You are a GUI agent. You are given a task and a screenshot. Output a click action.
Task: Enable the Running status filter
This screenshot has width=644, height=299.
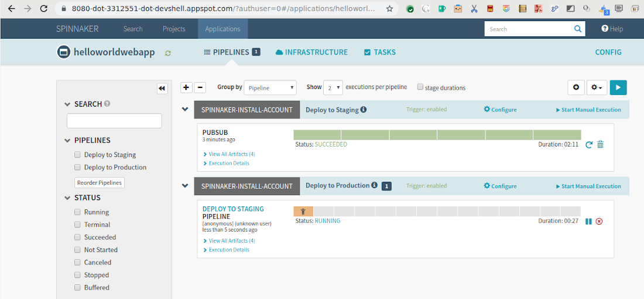[x=77, y=212]
